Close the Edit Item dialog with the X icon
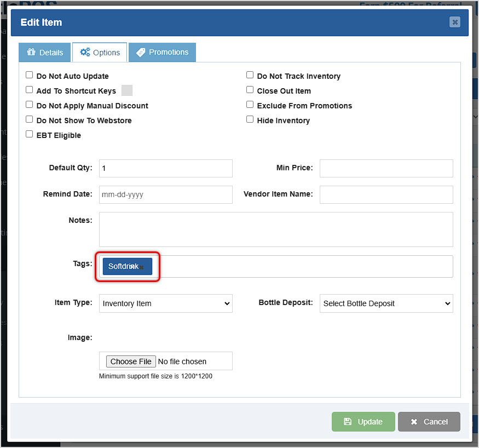Viewport: 479px width, 448px height. click(x=455, y=22)
